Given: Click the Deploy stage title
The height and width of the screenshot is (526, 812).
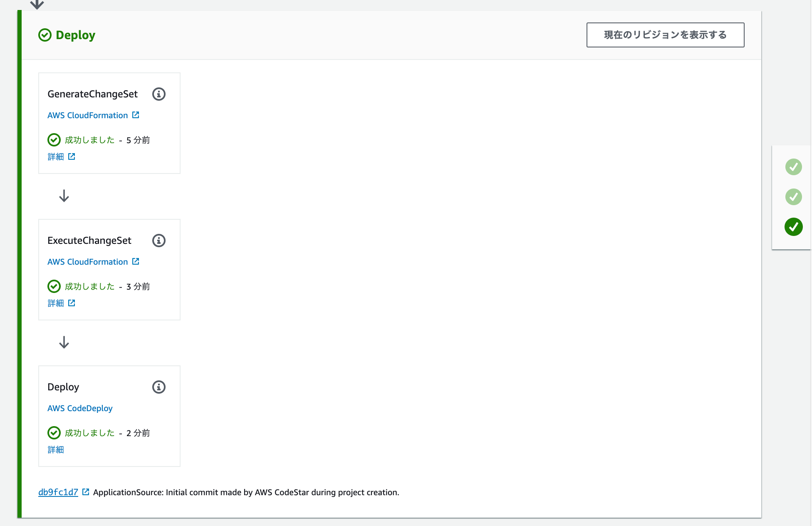Looking at the screenshot, I should click(75, 35).
